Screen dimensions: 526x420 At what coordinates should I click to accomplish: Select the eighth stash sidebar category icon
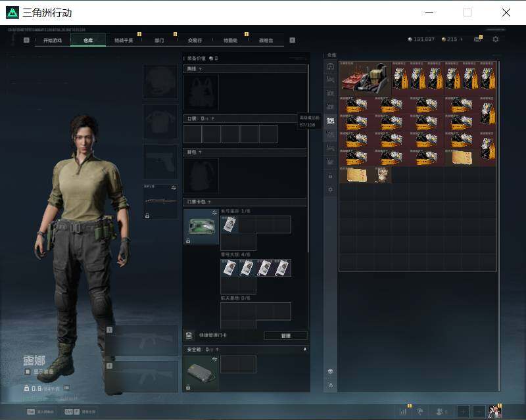(x=331, y=162)
